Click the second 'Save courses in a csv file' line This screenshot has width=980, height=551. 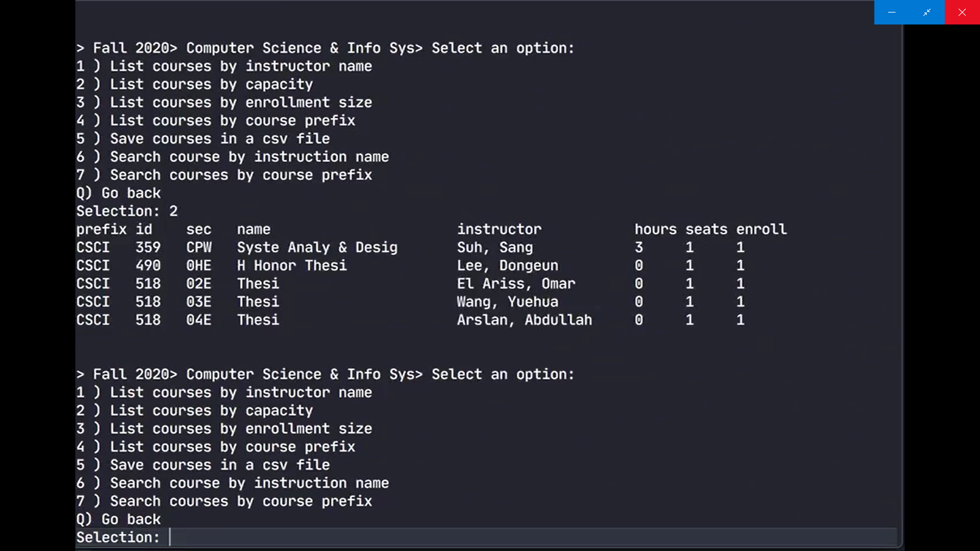[x=203, y=465]
